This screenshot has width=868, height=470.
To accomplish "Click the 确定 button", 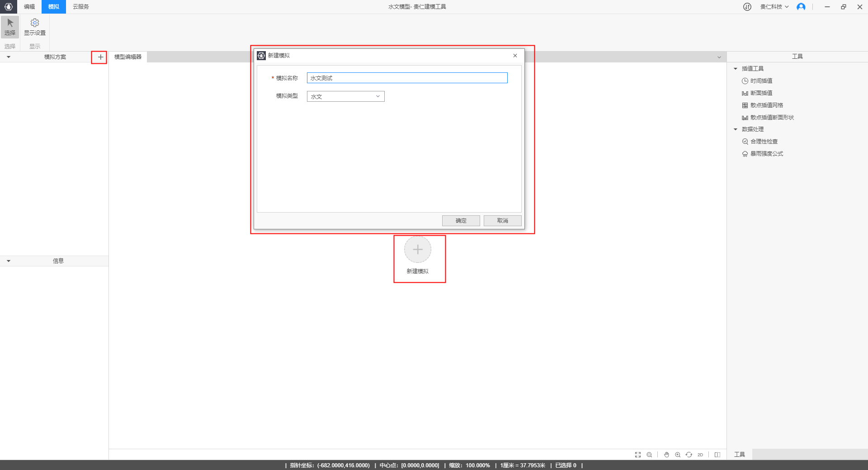I will tap(461, 221).
